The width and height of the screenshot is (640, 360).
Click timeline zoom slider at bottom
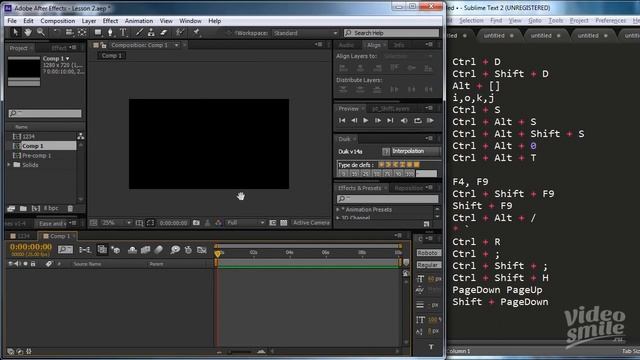241,351
